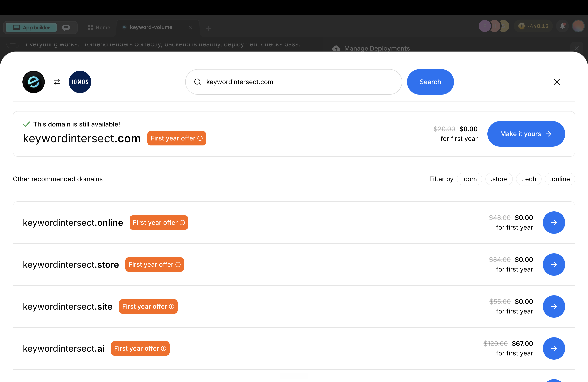This screenshot has height=382, width=588.
Task: Click First year offer badge for keywordintersect.site
Action: [x=148, y=306]
